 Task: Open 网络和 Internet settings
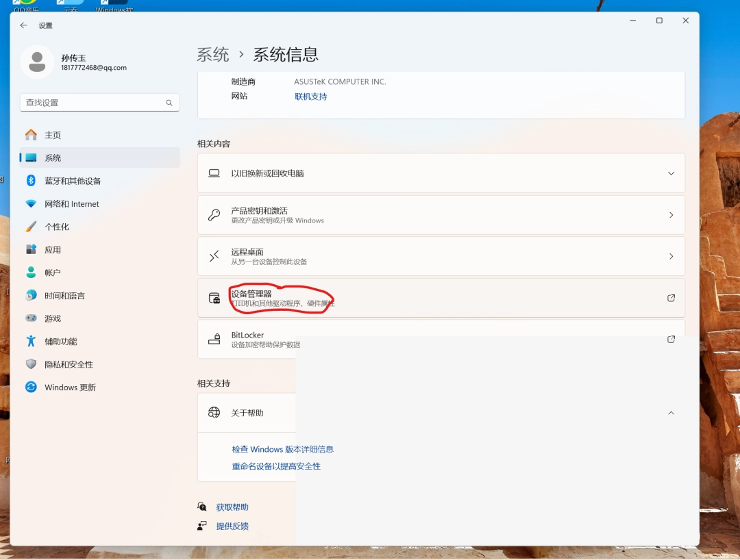(x=99, y=203)
